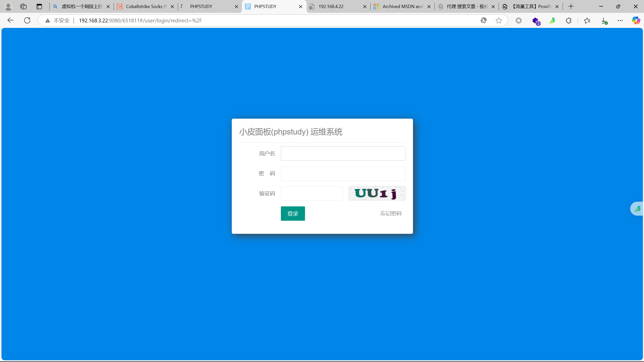
Task: Click the Workspaces icon in tab bar
Action: [x=23, y=7]
